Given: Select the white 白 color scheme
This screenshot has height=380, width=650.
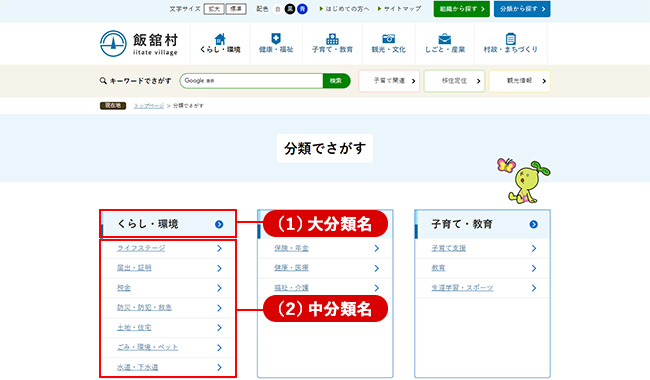Looking at the screenshot, I should (x=278, y=9).
